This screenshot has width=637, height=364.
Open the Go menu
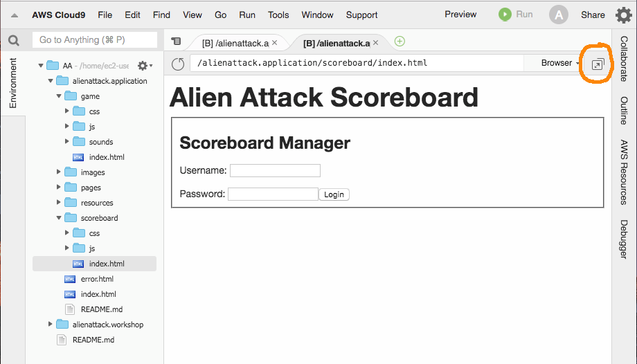tap(221, 15)
